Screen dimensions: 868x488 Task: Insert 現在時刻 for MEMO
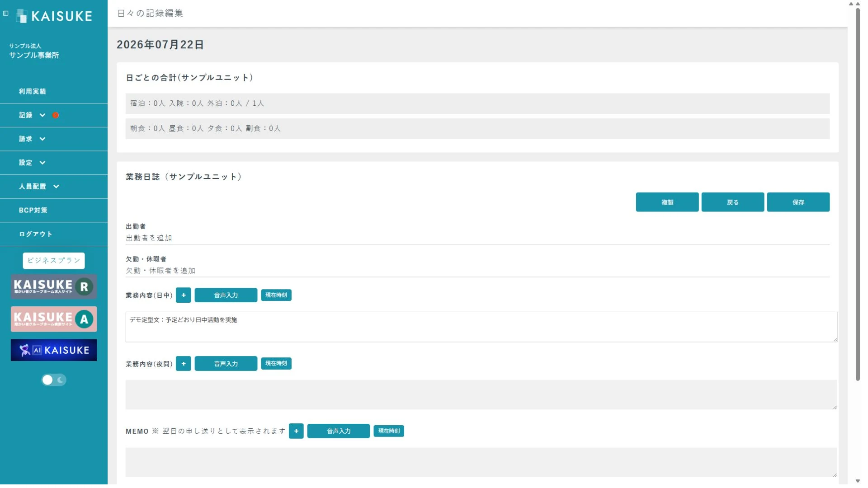[x=389, y=431]
